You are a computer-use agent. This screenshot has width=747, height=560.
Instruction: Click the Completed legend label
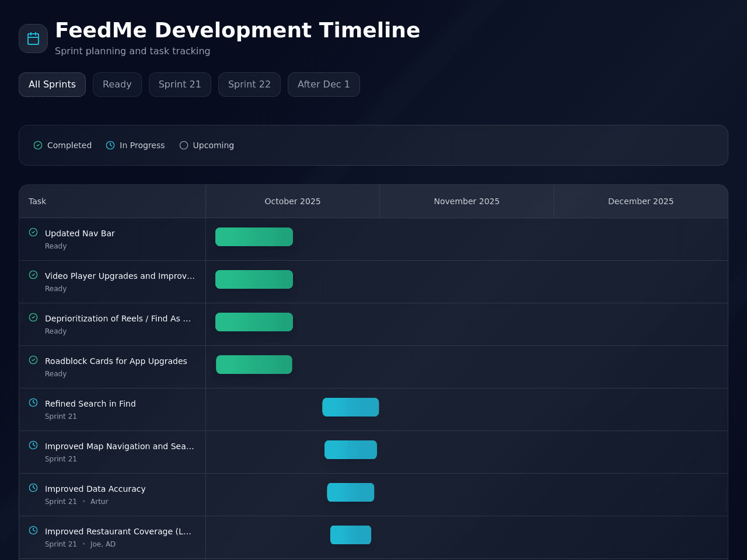[69, 145]
